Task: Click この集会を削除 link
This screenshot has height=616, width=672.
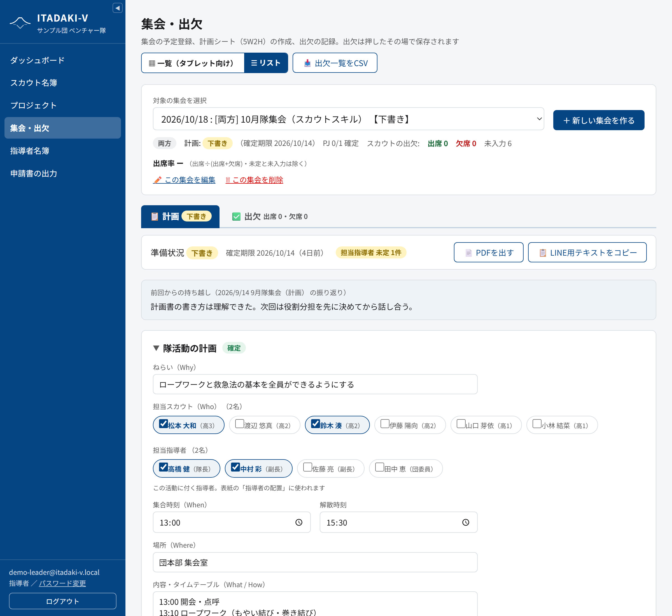Action: point(254,180)
